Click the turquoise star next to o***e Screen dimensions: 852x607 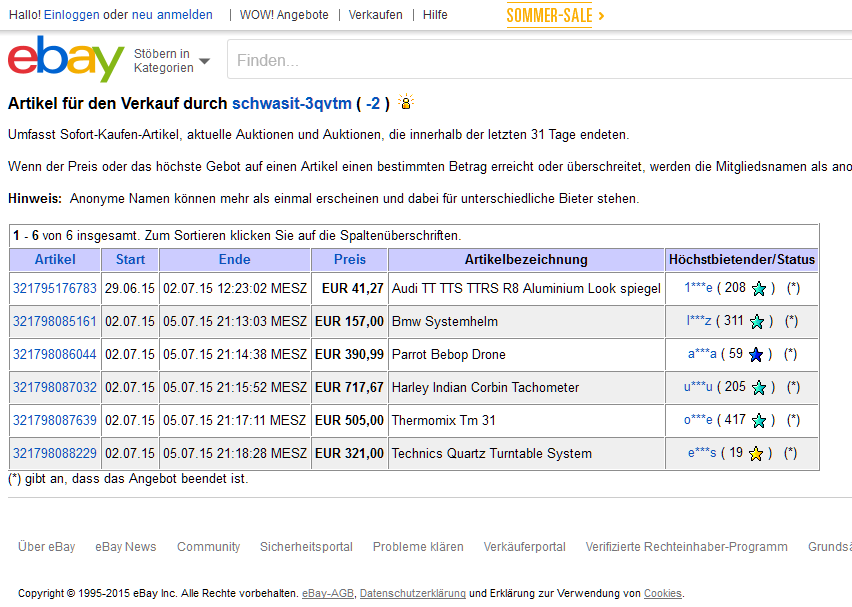pyautogui.click(x=759, y=421)
